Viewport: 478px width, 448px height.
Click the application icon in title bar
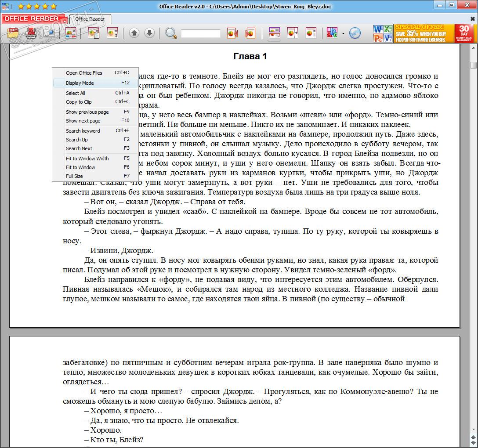click(x=5, y=7)
